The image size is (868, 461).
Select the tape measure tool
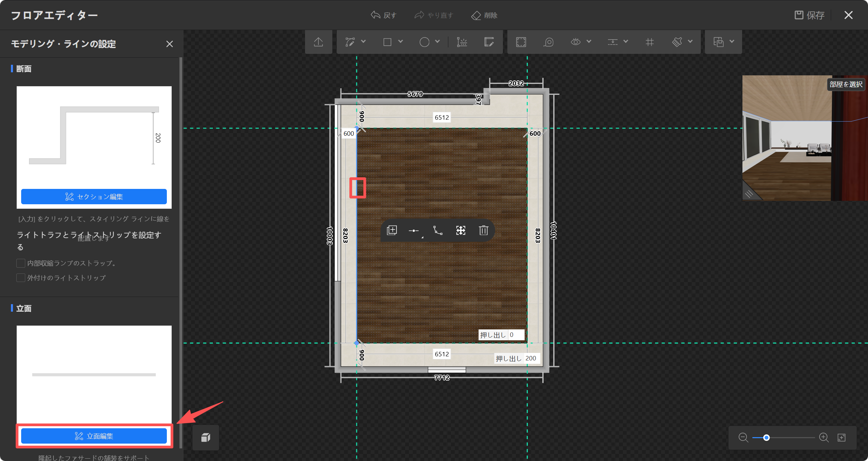(x=548, y=42)
